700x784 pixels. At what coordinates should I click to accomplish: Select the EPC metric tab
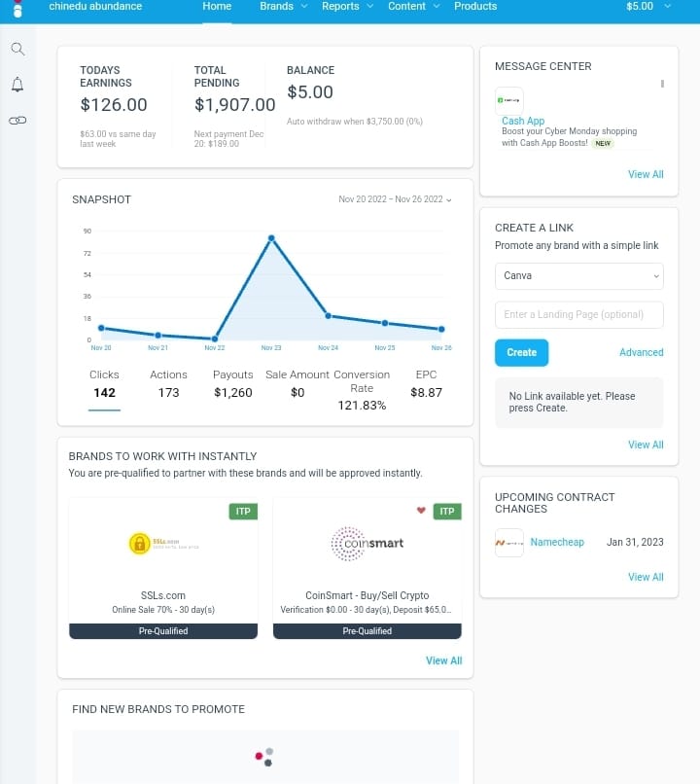(426, 384)
